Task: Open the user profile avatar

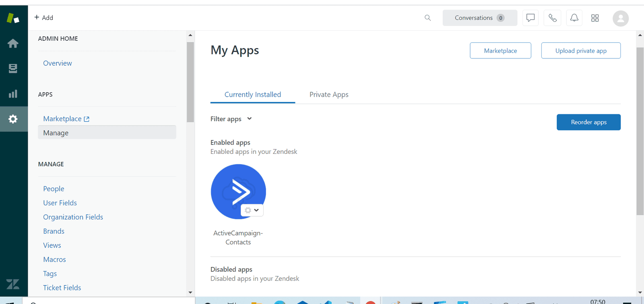Action: click(621, 19)
